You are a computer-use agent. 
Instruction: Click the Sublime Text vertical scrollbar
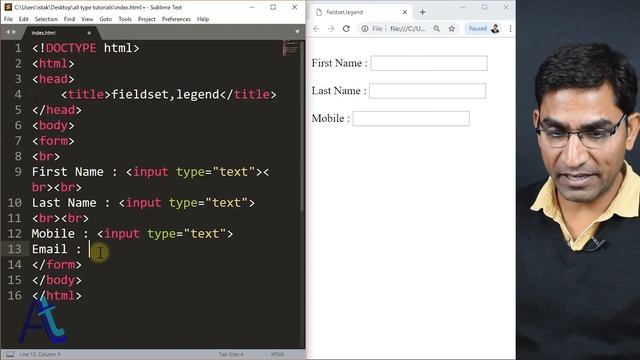pyautogui.click(x=302, y=127)
